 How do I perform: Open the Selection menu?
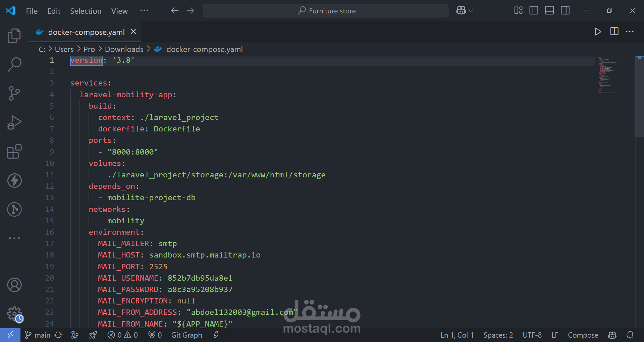(x=86, y=11)
